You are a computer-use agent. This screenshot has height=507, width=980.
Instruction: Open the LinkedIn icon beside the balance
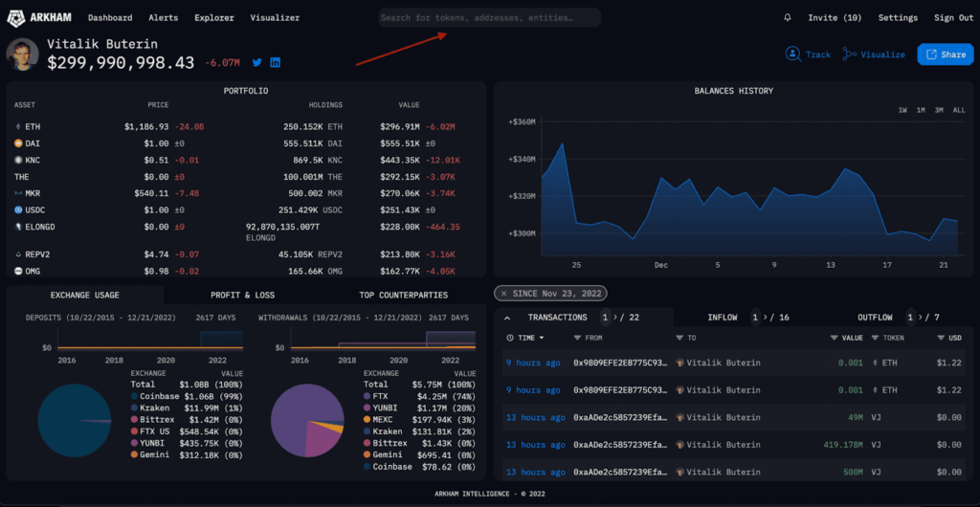[276, 63]
